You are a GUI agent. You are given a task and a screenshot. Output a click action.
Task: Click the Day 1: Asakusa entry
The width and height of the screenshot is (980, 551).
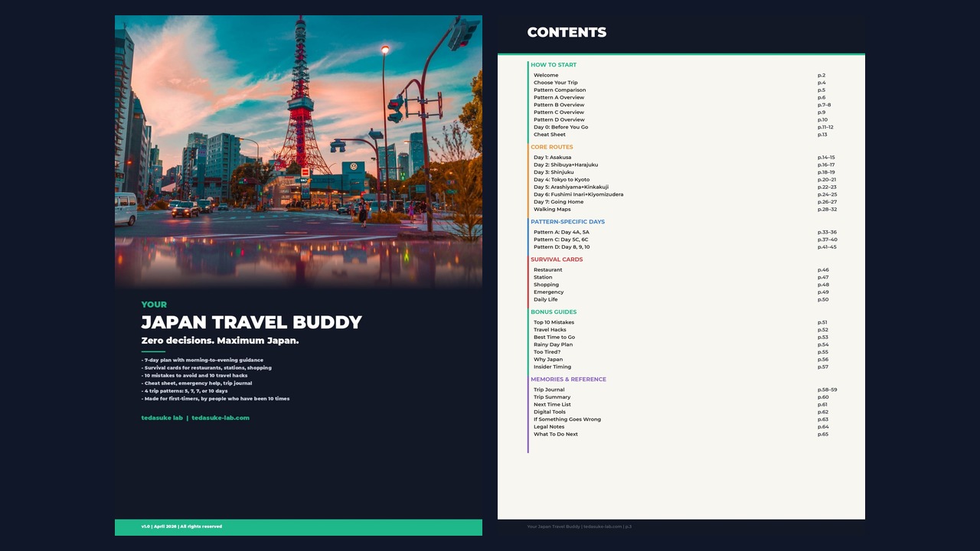point(553,157)
